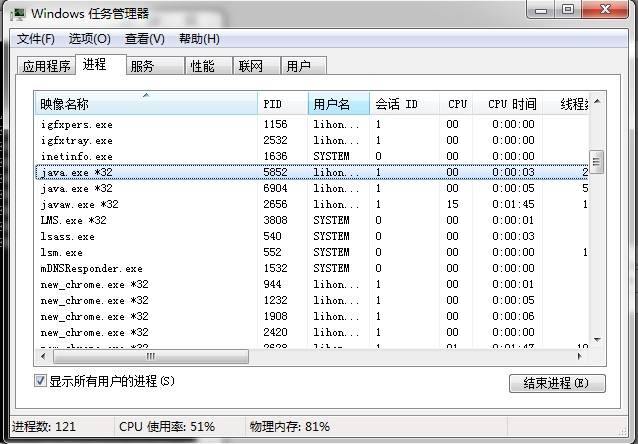This screenshot has width=638, height=444.
Task: Click the 结束进程(E) button
Action: [x=557, y=383]
